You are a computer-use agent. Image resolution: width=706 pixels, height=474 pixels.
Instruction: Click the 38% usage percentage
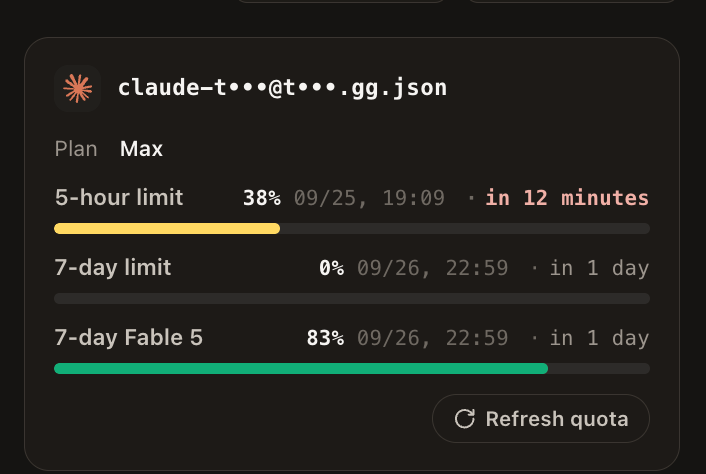pyautogui.click(x=262, y=198)
